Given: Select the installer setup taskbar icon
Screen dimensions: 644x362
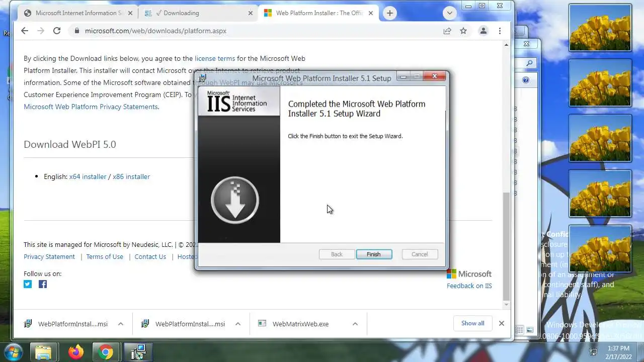Looking at the screenshot, I should tap(138, 352).
